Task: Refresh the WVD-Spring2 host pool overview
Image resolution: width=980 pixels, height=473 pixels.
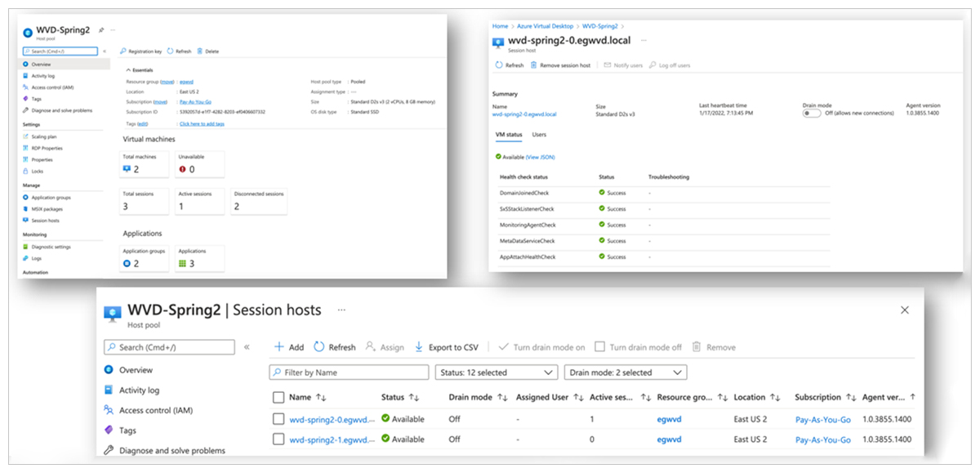Action: (x=180, y=51)
